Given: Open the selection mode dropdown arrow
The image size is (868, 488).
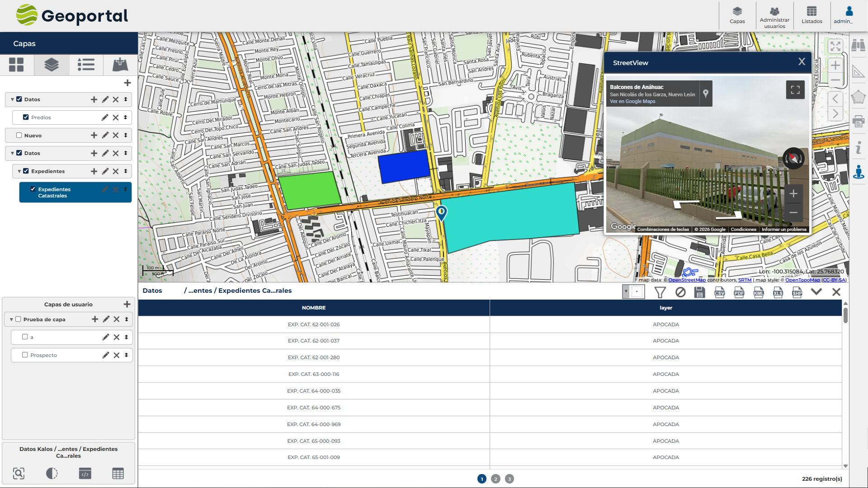Looking at the screenshot, I should coord(626,291).
